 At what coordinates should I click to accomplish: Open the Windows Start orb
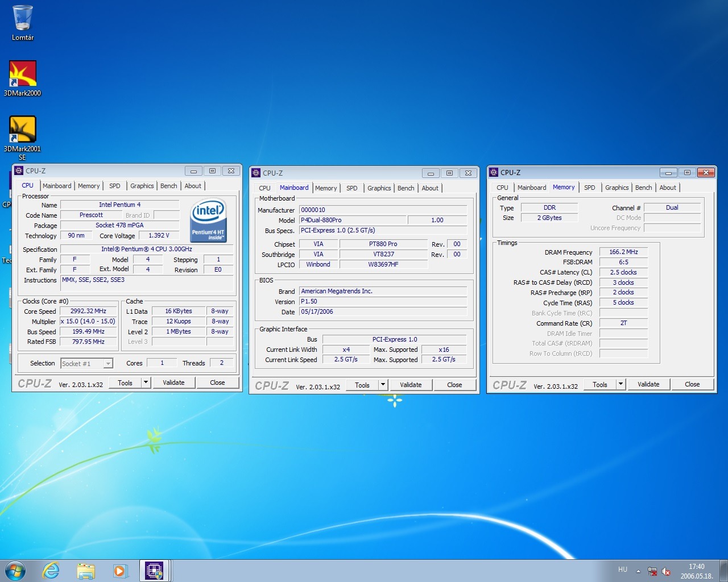(x=15, y=571)
